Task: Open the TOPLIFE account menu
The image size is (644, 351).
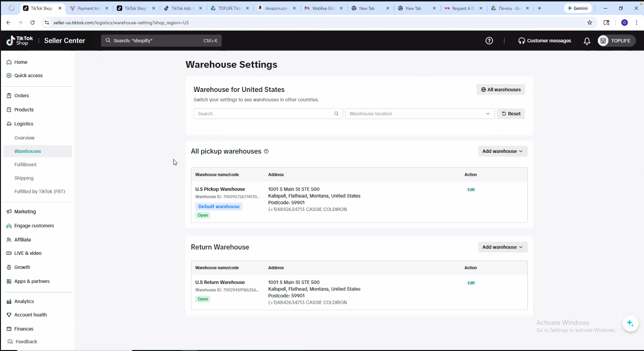Action: [x=616, y=41]
